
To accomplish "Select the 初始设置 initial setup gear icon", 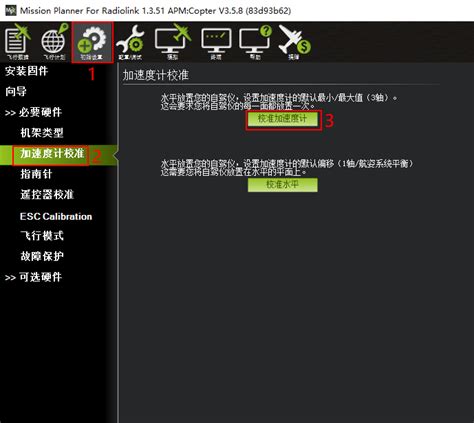I will [92, 43].
